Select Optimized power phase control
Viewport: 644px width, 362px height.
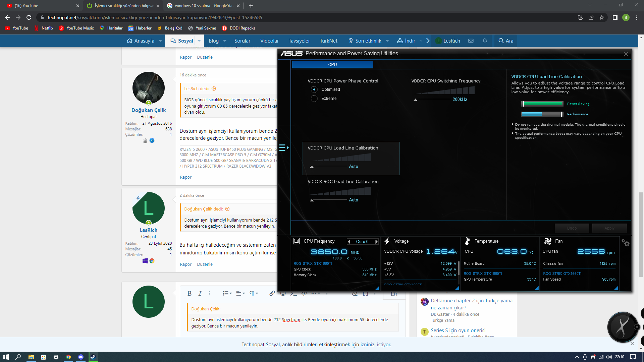coord(314,89)
